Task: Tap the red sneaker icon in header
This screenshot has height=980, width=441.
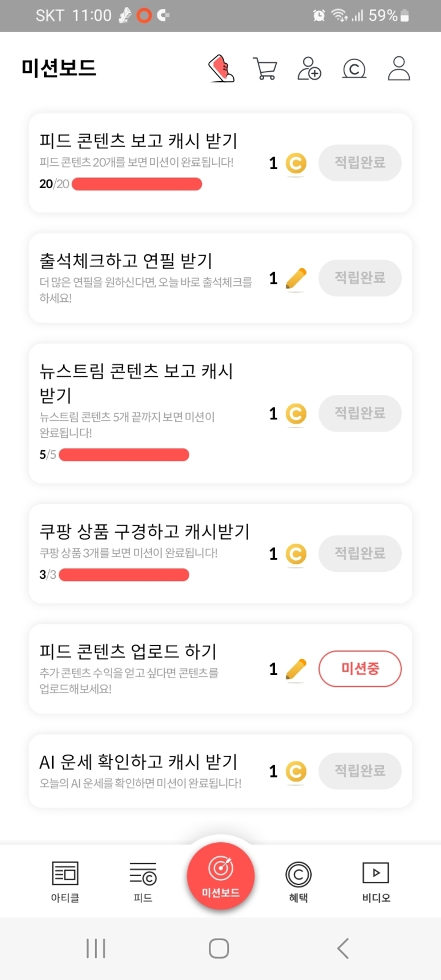Action: 221,69
